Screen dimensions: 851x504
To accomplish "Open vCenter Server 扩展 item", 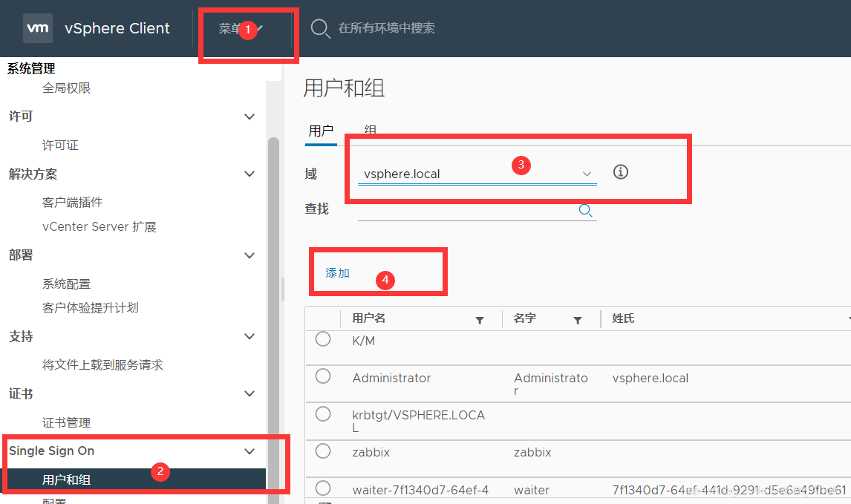I will tap(100, 227).
